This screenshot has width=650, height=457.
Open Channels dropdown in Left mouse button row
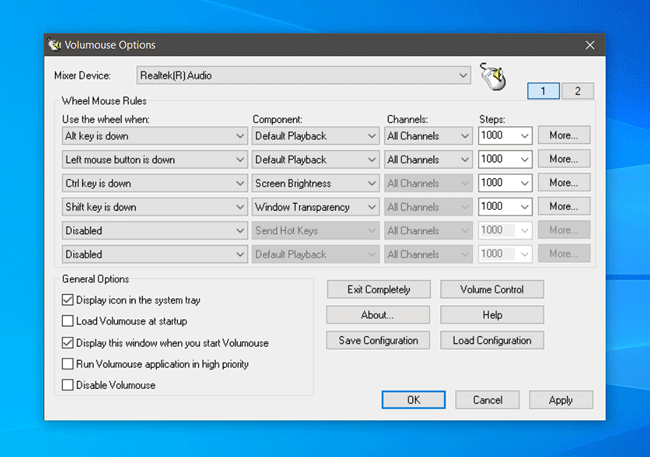pyautogui.click(x=428, y=160)
